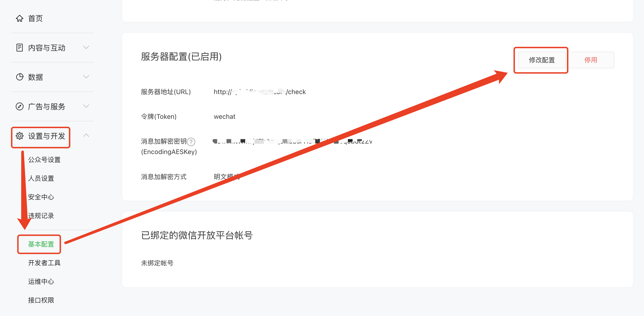The width and height of the screenshot is (644, 316).
Task: Collapse the 设置与开发 section chevron
Action: tap(86, 135)
